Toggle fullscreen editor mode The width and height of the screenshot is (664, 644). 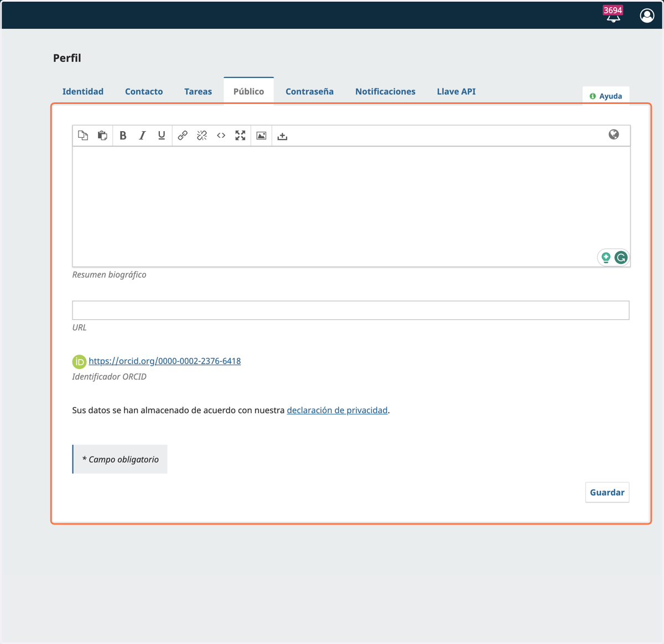tap(240, 136)
